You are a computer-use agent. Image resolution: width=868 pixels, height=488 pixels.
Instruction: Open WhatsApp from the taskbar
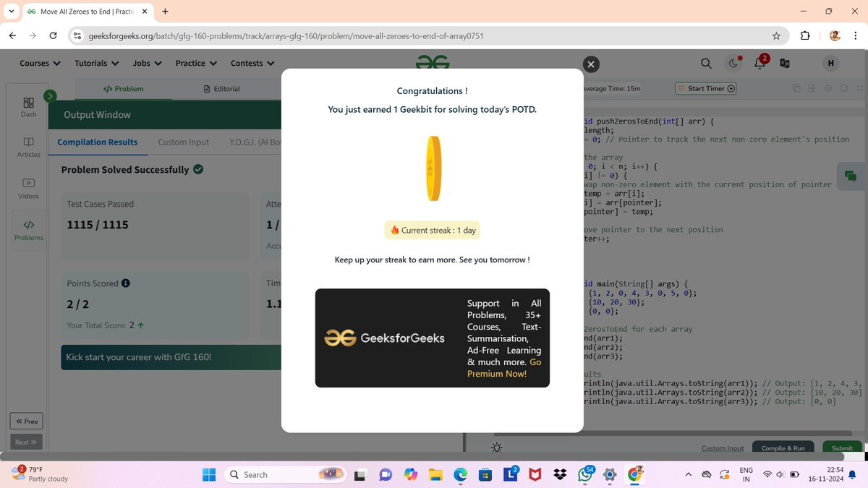(584, 474)
